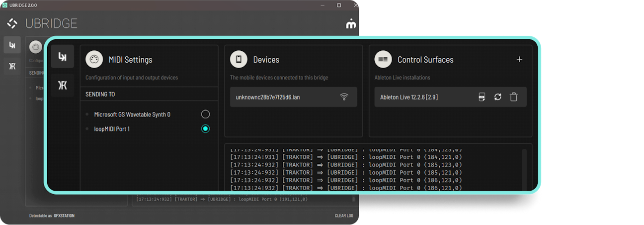The width and height of the screenshot is (644, 225).
Task: Install the script for Ableton Live 12.2.6
Action: tap(482, 97)
